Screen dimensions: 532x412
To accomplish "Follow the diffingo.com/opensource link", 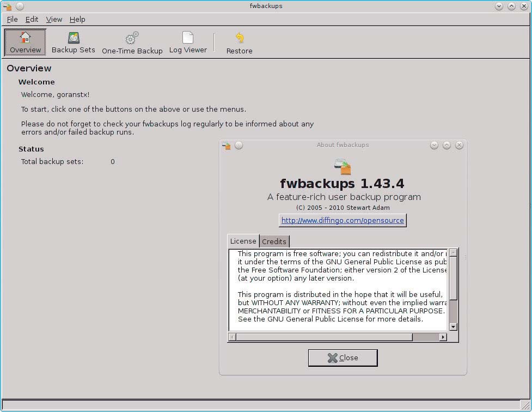I will 343,220.
